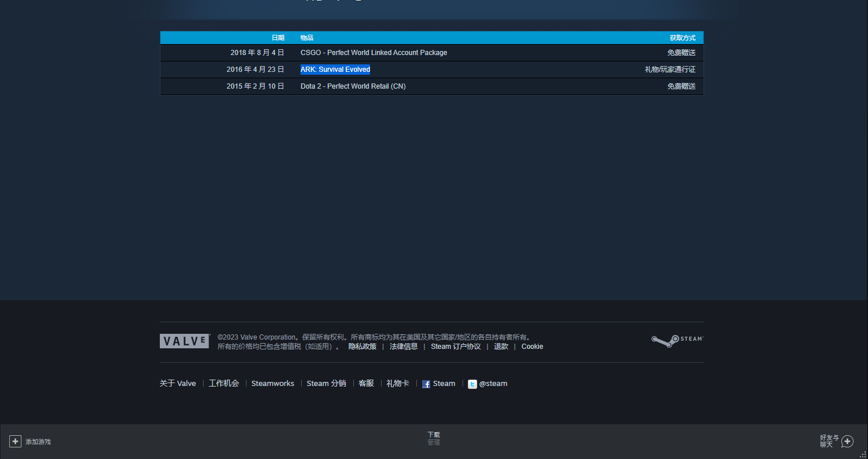Open 退款 refunds link
The image size is (868, 459).
pos(501,347)
